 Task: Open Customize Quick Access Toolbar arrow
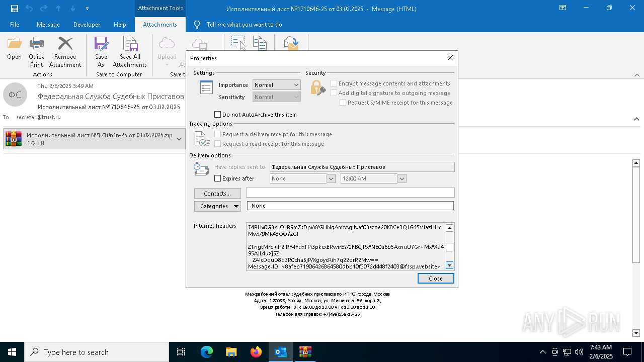88,9
